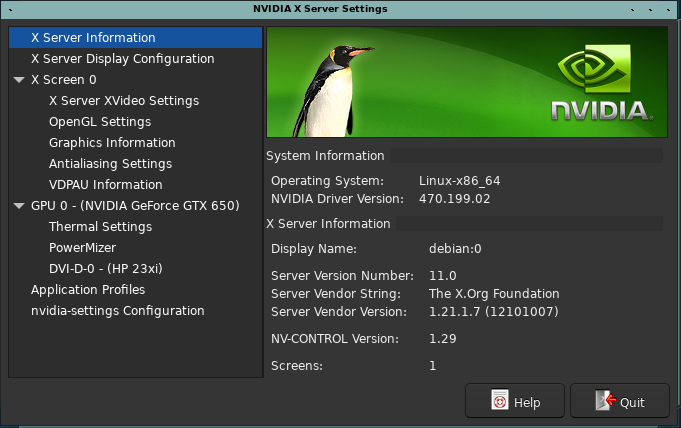Collapse the X Screen 0 tree arrow
The height and width of the screenshot is (428, 681).
click(x=19, y=80)
